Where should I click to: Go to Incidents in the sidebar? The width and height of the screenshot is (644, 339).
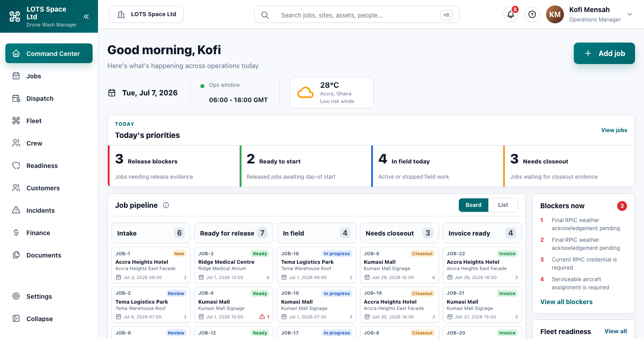(49, 210)
